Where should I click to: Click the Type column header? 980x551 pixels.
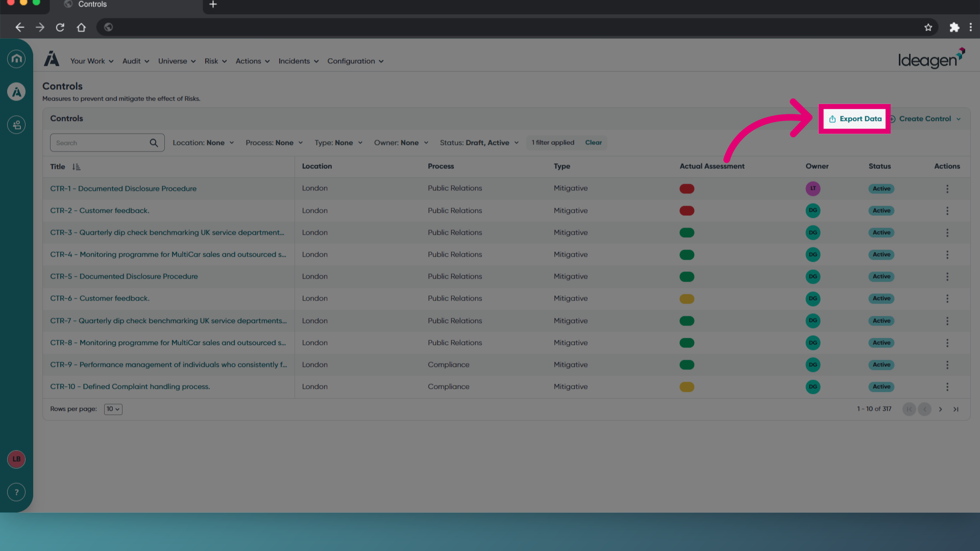click(562, 166)
